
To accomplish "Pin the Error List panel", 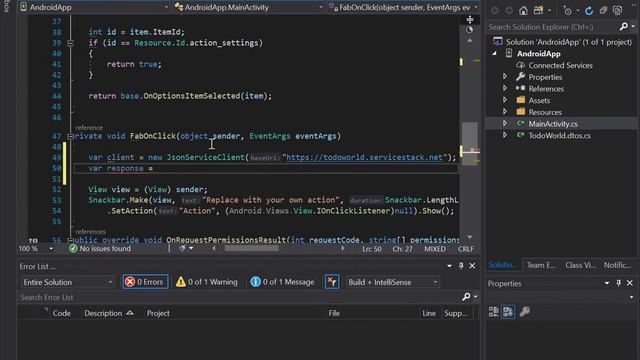I will [461, 266].
